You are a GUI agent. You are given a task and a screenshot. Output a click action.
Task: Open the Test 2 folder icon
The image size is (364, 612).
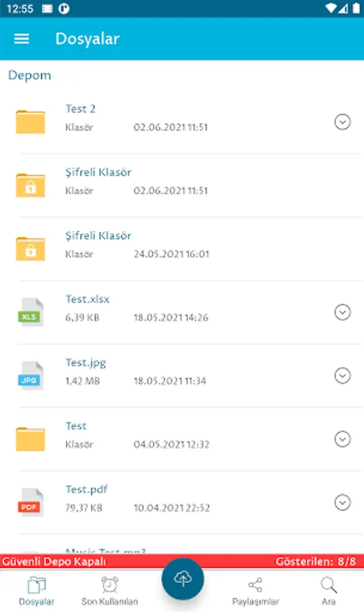pos(31,122)
